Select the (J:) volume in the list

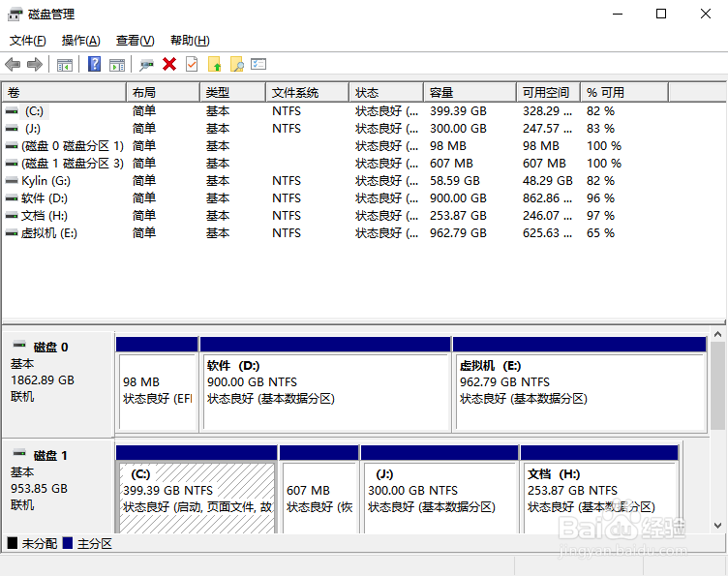tap(33, 129)
